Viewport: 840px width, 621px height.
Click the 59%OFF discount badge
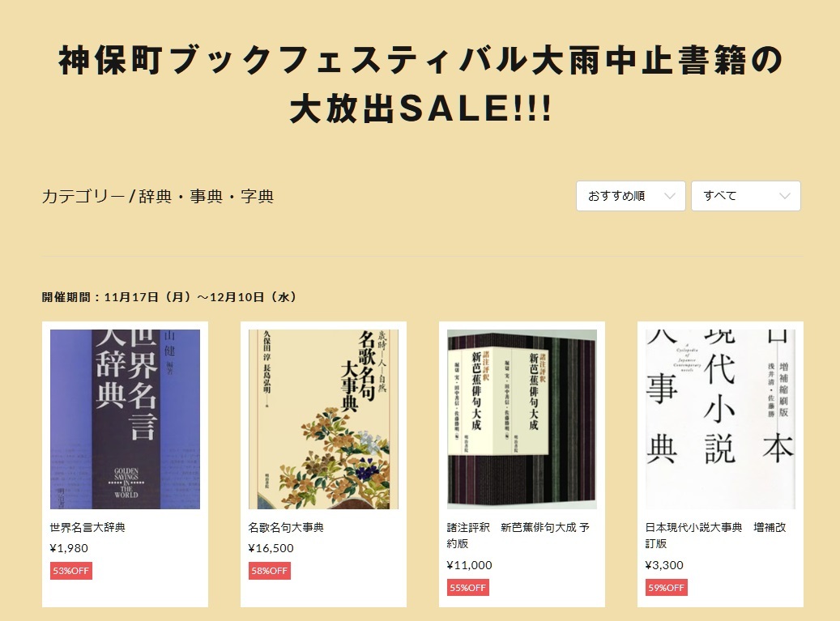point(667,588)
